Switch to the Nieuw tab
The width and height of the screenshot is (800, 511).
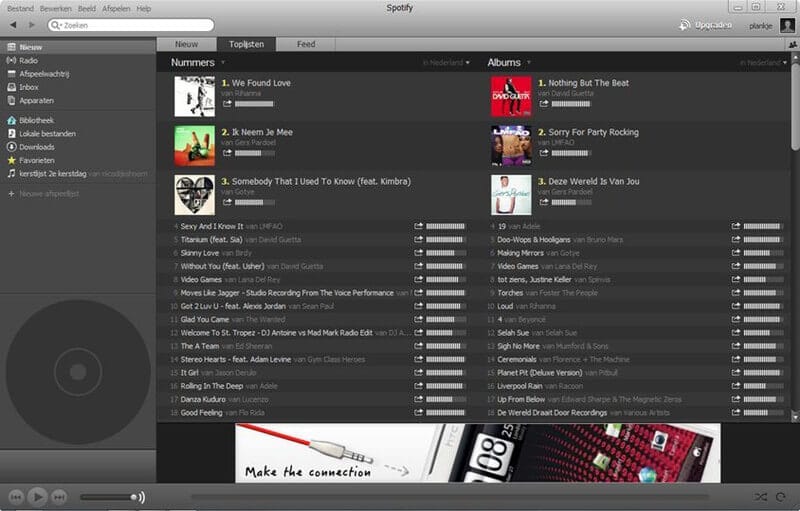click(187, 44)
